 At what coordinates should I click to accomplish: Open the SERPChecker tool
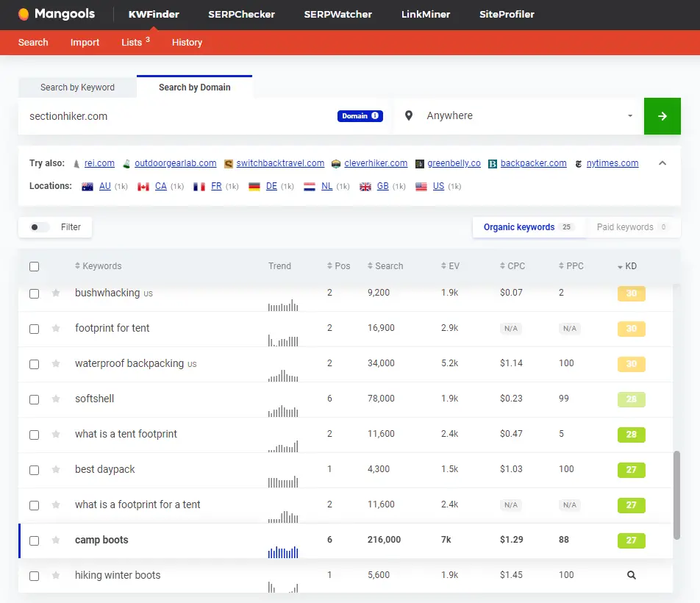coord(241,14)
